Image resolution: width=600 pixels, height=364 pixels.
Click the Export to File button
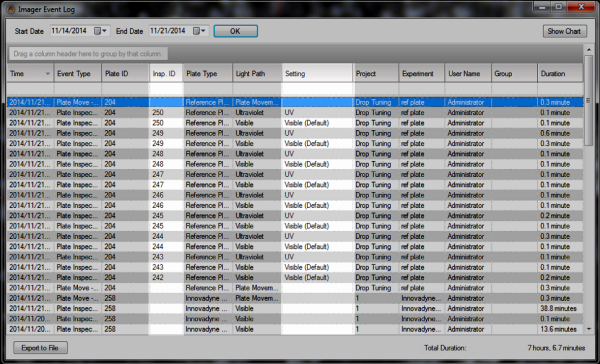(40, 348)
